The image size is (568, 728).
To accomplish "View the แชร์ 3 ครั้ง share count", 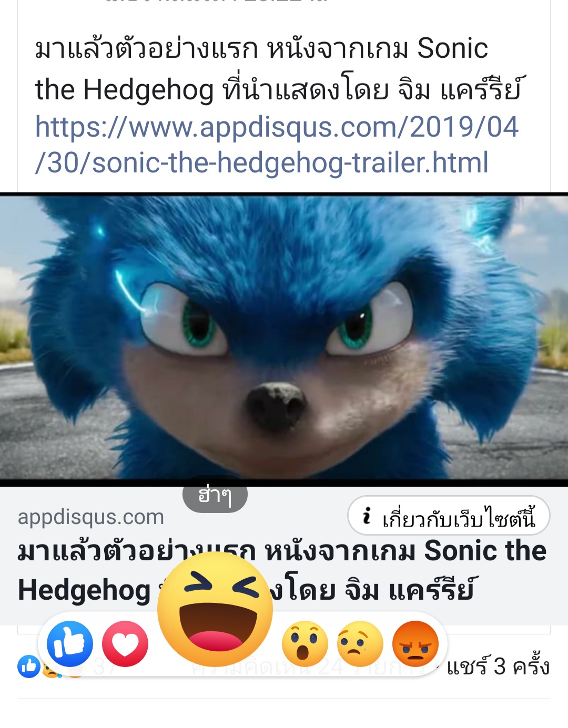I will [x=498, y=667].
